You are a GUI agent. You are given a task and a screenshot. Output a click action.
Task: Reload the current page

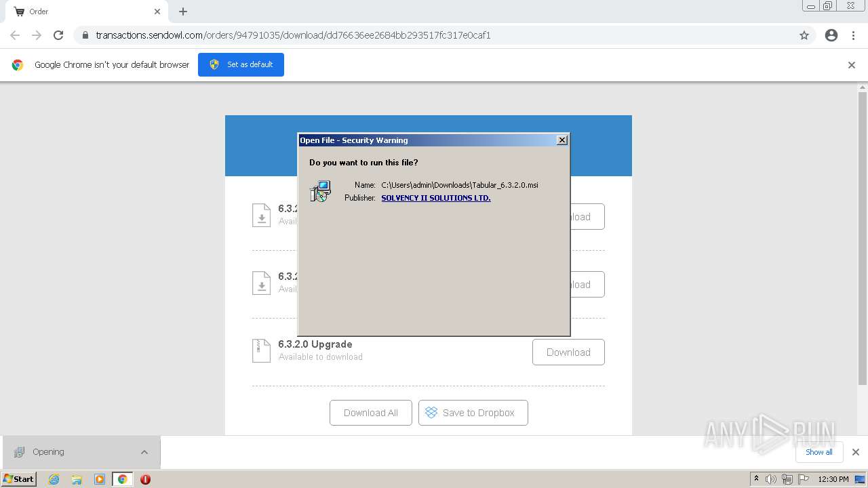pyautogui.click(x=58, y=35)
